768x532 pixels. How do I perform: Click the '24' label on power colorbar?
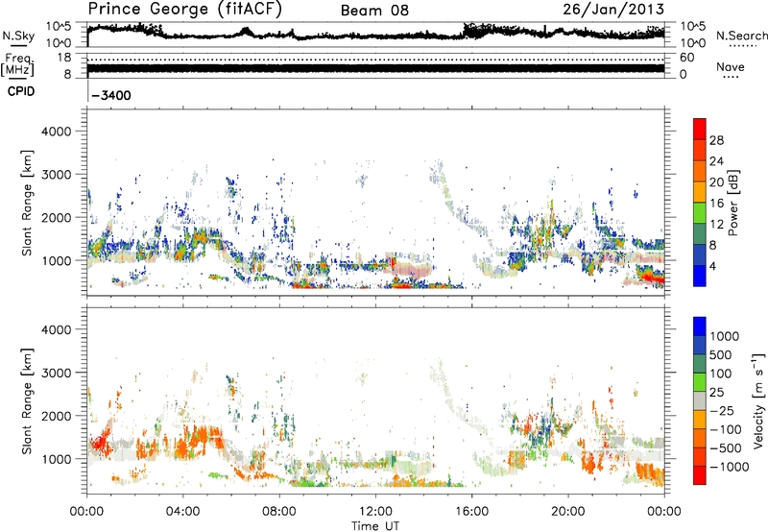coord(716,161)
